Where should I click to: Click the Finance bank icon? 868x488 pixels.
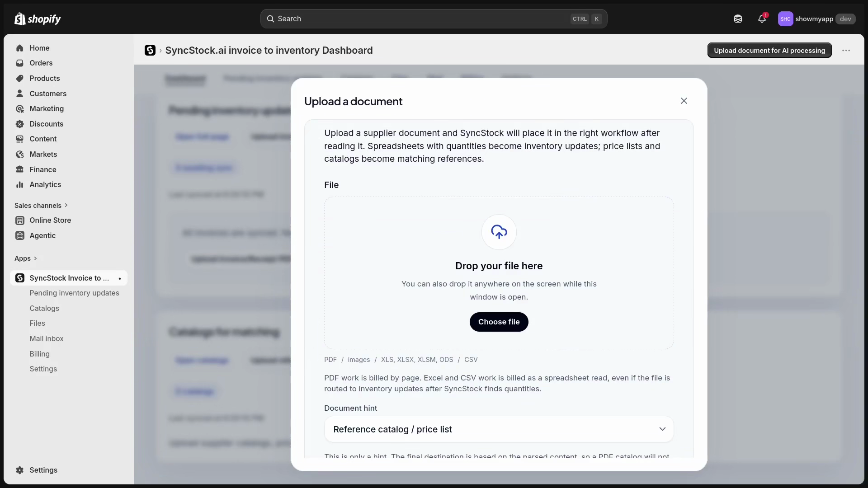pos(19,169)
